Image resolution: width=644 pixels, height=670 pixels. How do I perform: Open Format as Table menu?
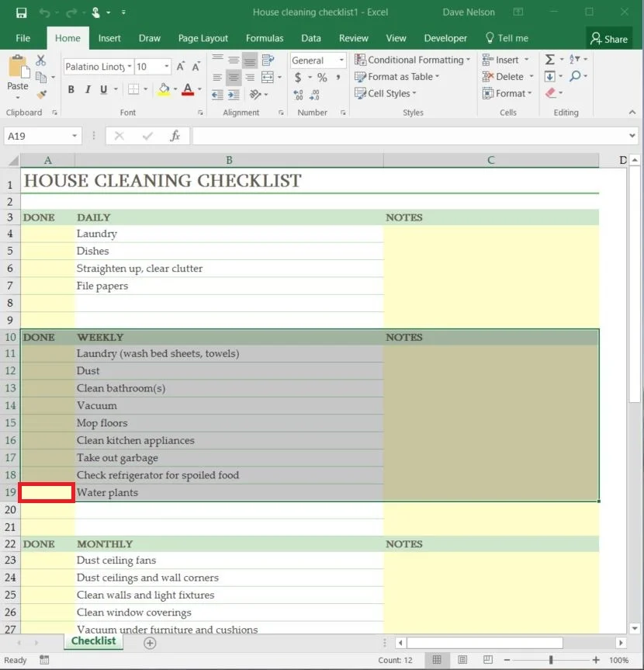397,77
